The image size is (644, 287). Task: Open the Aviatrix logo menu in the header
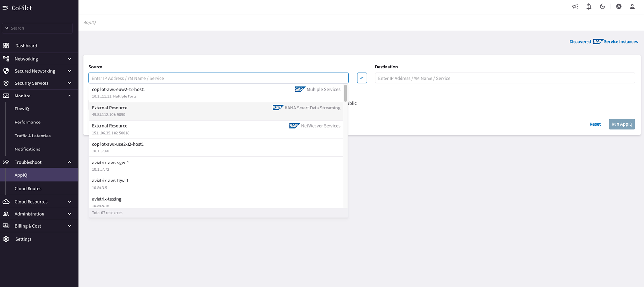[619, 6]
